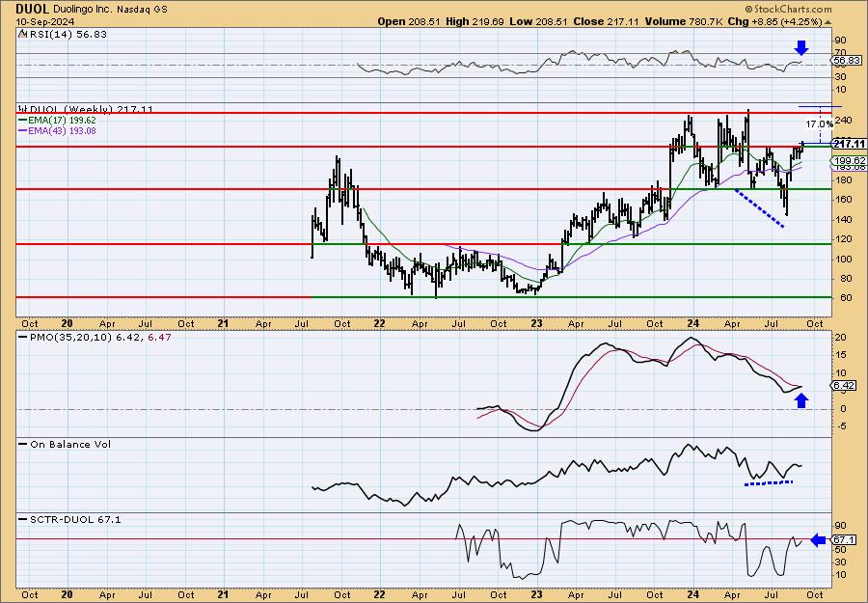This screenshot has width=868, height=603.
Task: Click the 50 label on SCTR axis
Action: (x=840, y=549)
